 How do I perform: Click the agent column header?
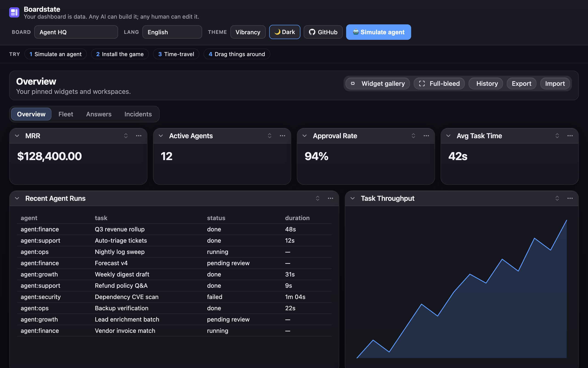tap(29, 218)
